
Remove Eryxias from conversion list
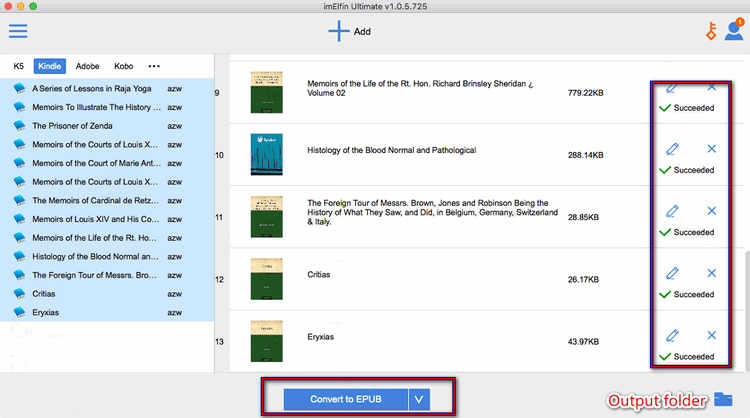click(x=712, y=335)
